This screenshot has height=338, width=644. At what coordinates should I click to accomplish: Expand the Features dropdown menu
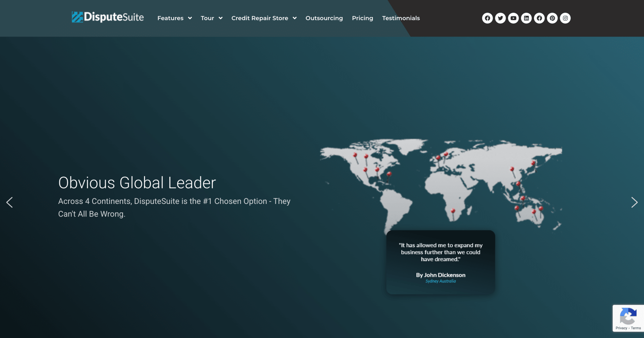coord(175,18)
